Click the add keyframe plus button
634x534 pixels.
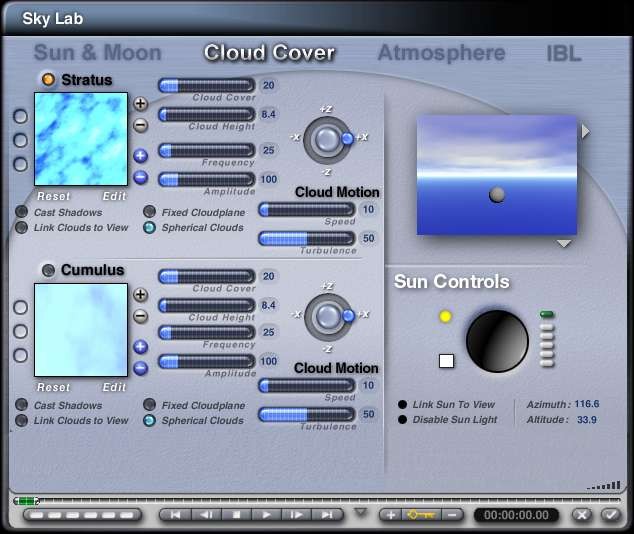coord(390,515)
